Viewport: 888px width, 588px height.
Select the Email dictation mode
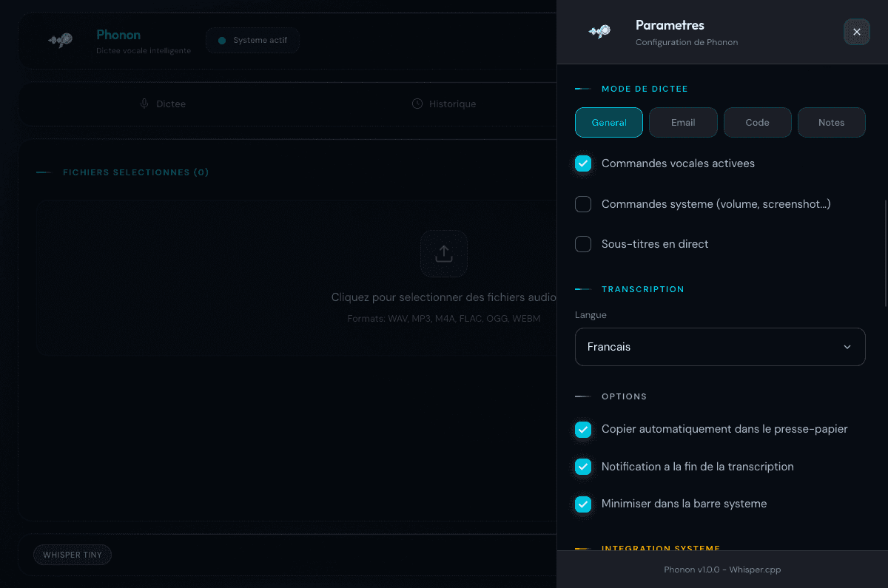click(x=683, y=123)
